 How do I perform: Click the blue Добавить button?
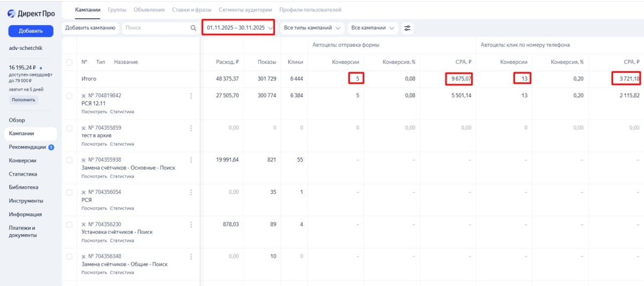coord(31,31)
